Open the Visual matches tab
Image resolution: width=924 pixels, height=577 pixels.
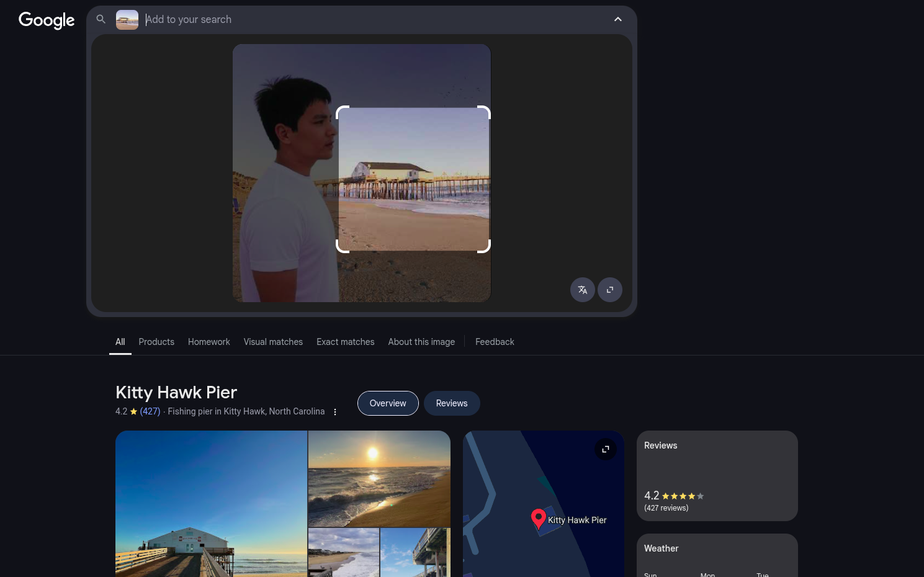(273, 342)
